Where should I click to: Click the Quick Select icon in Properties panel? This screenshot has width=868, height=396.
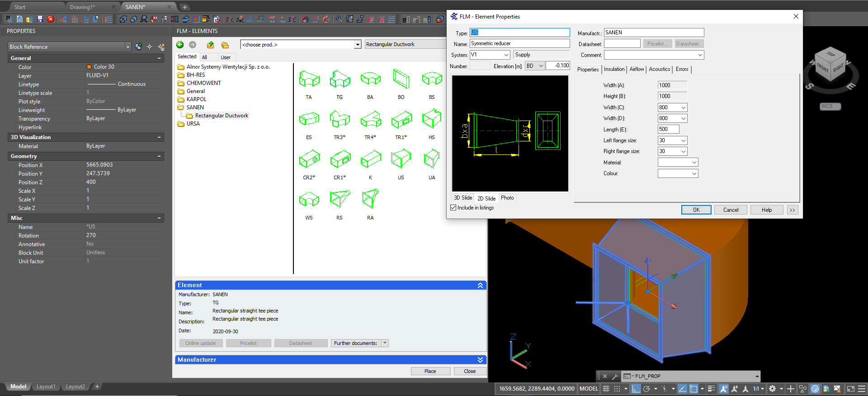click(x=161, y=47)
